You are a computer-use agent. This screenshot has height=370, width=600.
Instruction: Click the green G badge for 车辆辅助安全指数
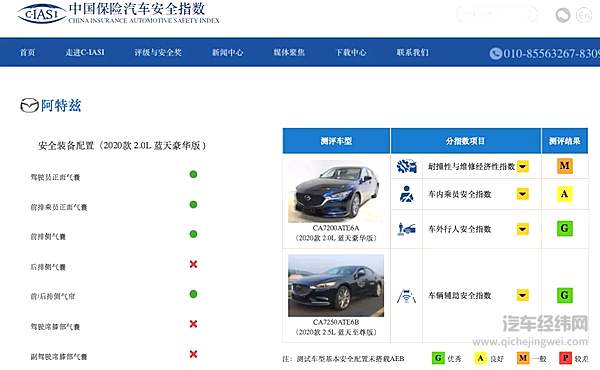click(564, 295)
